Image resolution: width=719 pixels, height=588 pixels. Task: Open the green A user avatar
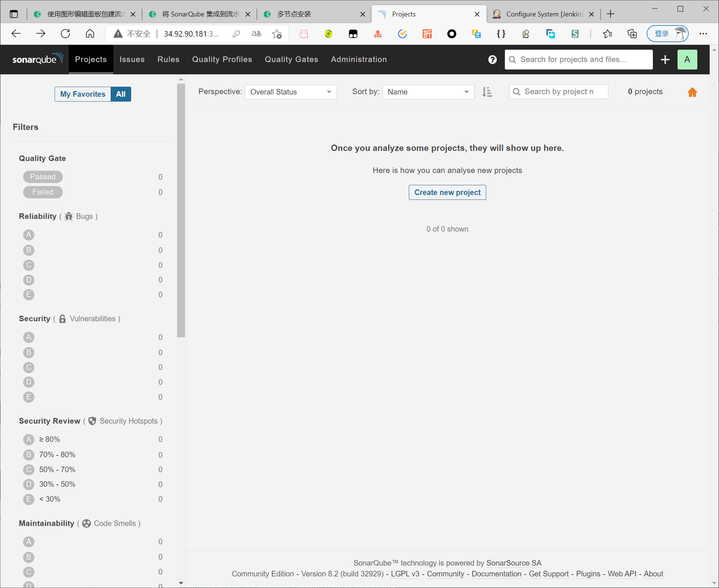[687, 60]
